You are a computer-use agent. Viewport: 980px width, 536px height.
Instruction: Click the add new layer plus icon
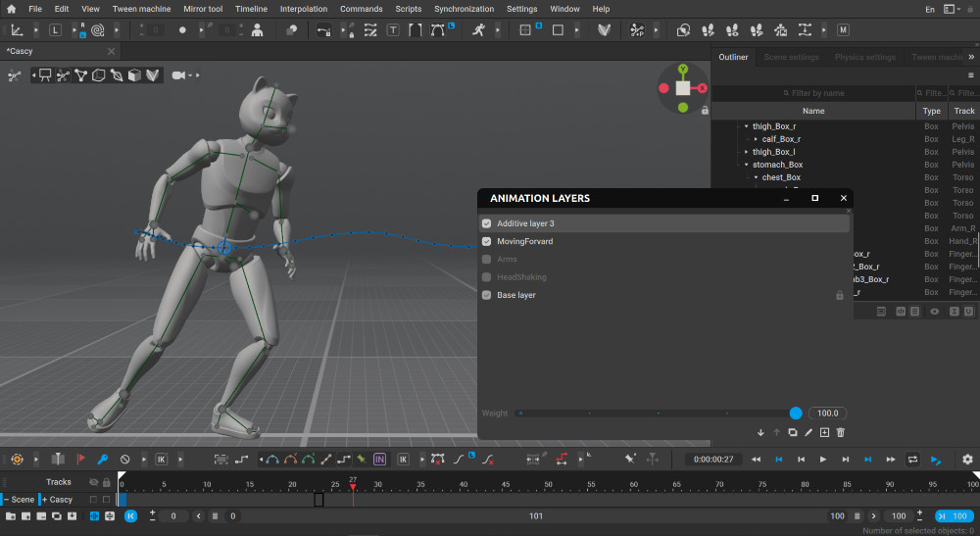pyautogui.click(x=824, y=432)
